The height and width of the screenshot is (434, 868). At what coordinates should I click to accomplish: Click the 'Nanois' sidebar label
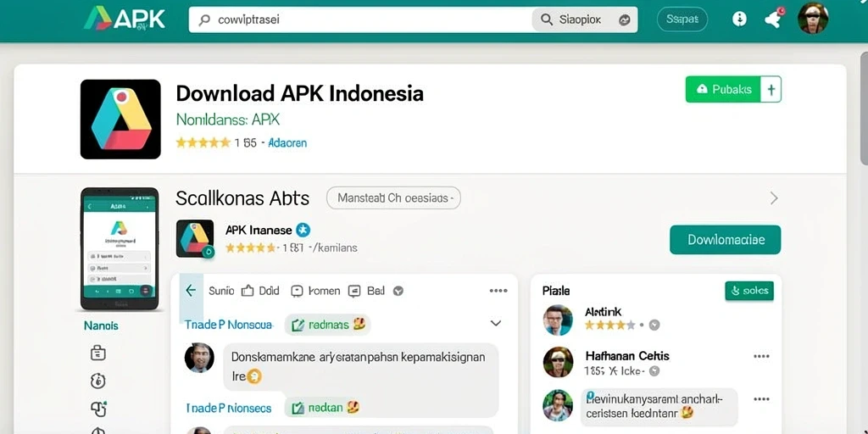pos(102,326)
